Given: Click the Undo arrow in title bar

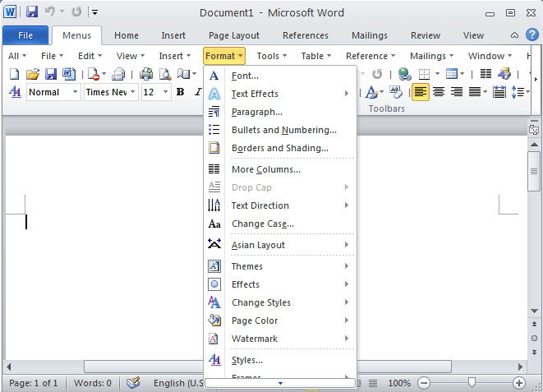Looking at the screenshot, I should (50, 12).
